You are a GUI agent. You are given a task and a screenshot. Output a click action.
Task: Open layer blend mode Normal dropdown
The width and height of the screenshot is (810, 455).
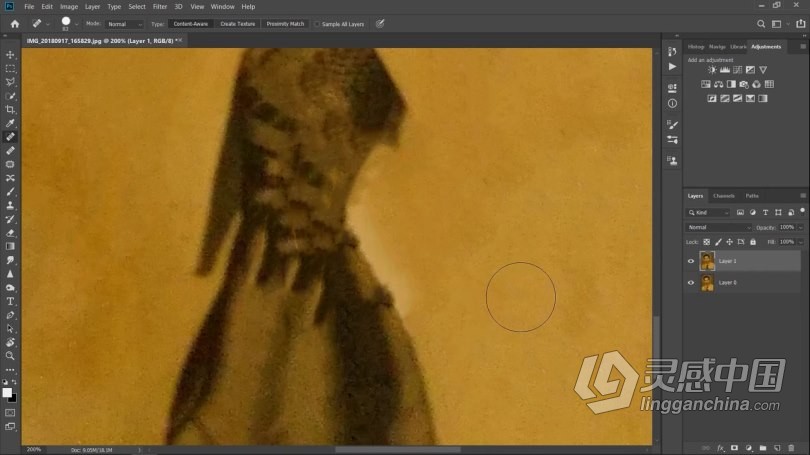click(x=719, y=227)
